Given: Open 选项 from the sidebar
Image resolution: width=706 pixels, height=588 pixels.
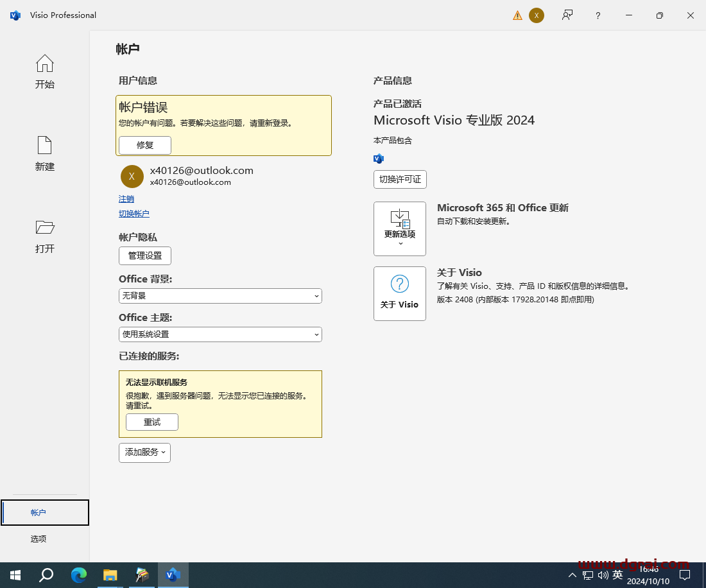Looking at the screenshot, I should [x=38, y=539].
